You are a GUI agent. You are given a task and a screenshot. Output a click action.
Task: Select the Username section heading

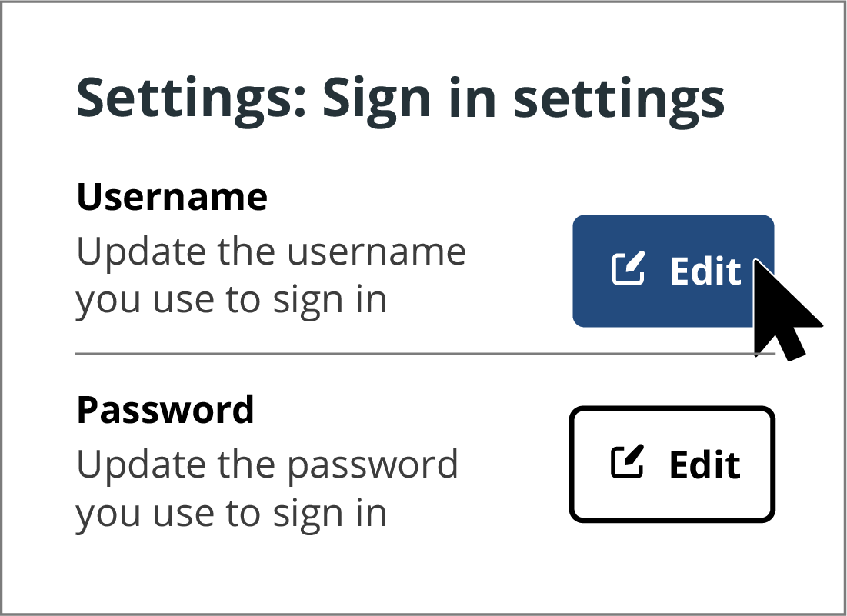(x=172, y=198)
